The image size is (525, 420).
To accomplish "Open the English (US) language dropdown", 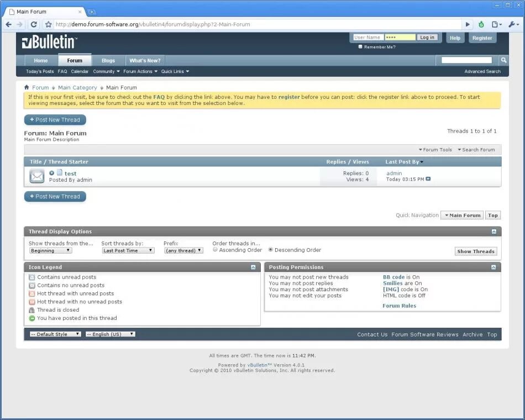I will click(111, 334).
